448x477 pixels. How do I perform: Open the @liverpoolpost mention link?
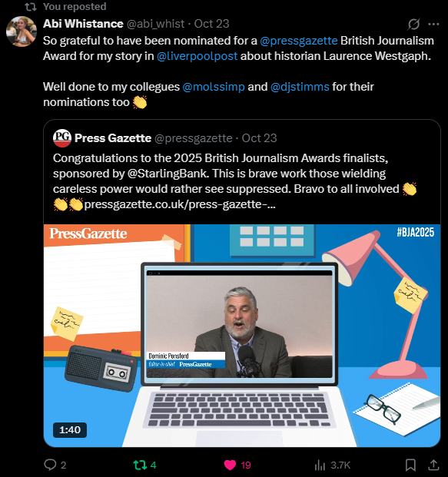[197, 56]
